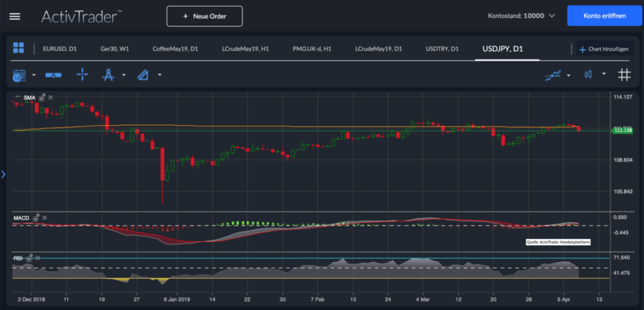Expand the timeframe dropdown arrow
This screenshot has width=644, height=310.
tap(33, 75)
